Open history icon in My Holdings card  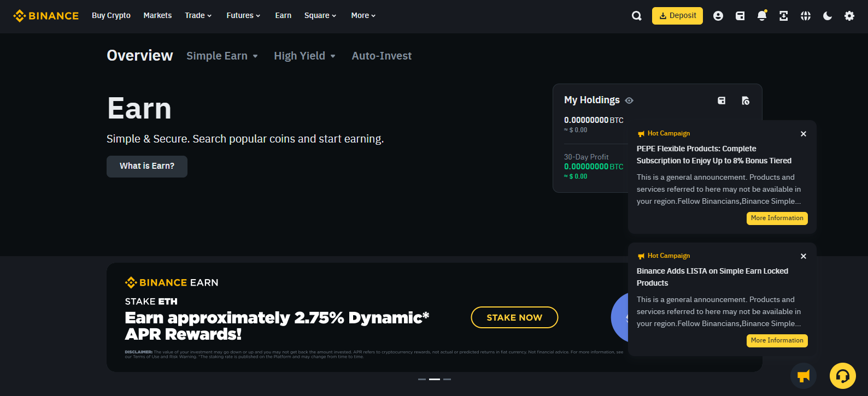[746, 101]
